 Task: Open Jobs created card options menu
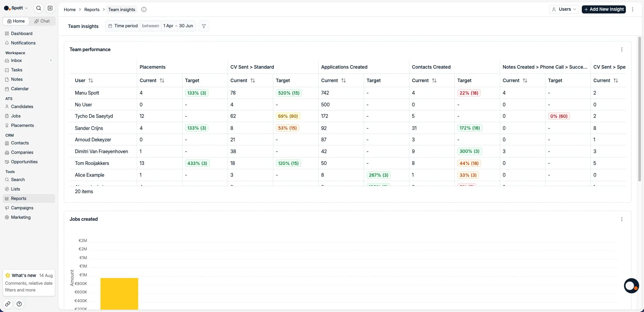pos(622,219)
